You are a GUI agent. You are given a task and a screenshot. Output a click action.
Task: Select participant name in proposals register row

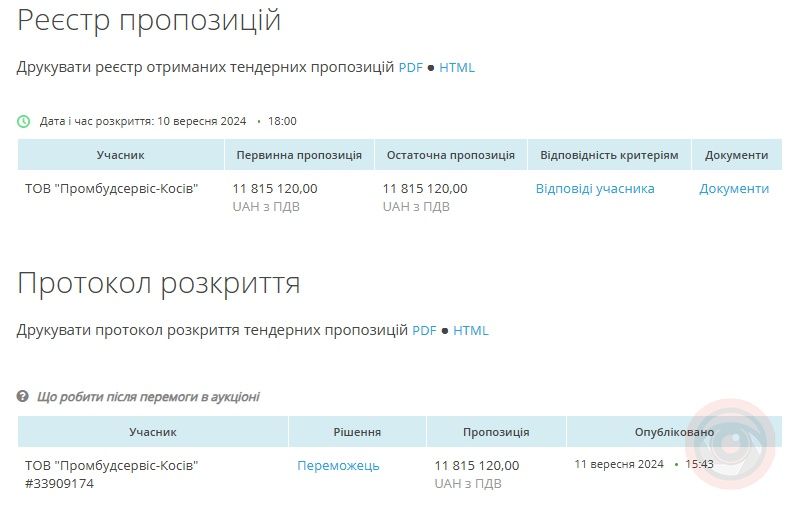[x=111, y=189]
